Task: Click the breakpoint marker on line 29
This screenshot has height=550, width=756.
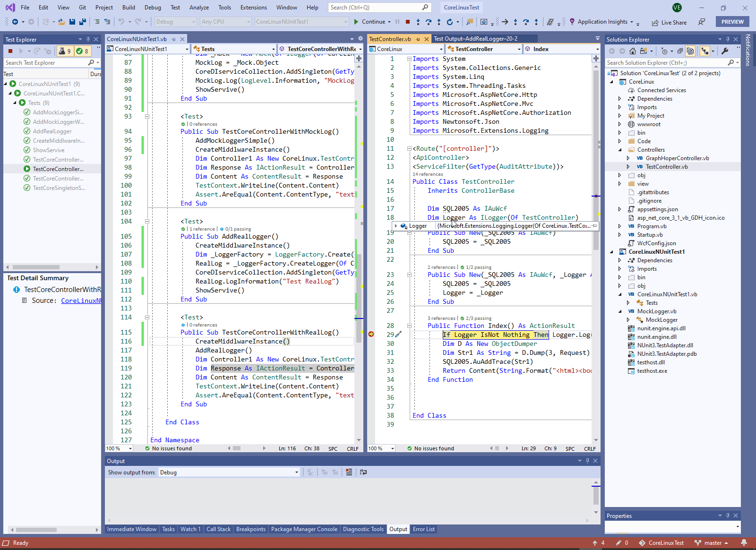Action: coord(371,335)
